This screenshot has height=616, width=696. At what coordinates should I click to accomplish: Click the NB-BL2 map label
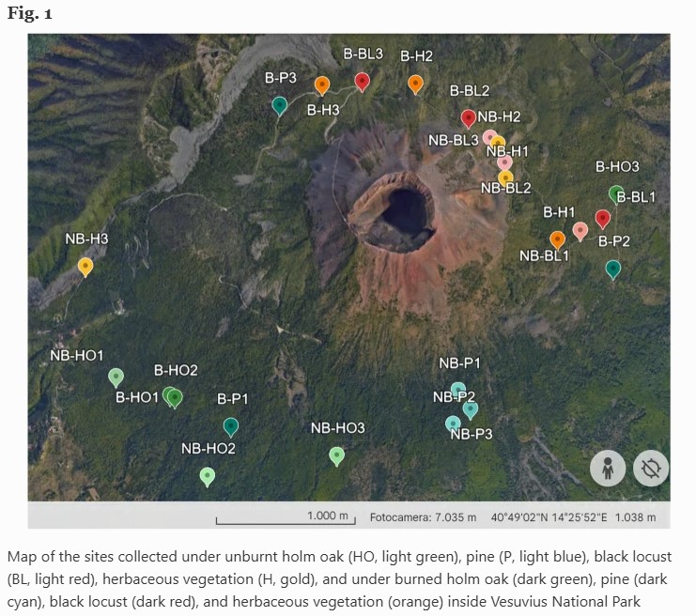(x=506, y=188)
